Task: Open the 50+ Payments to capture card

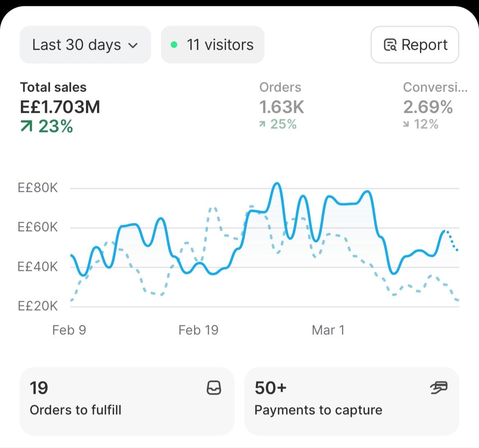Action: (x=351, y=401)
